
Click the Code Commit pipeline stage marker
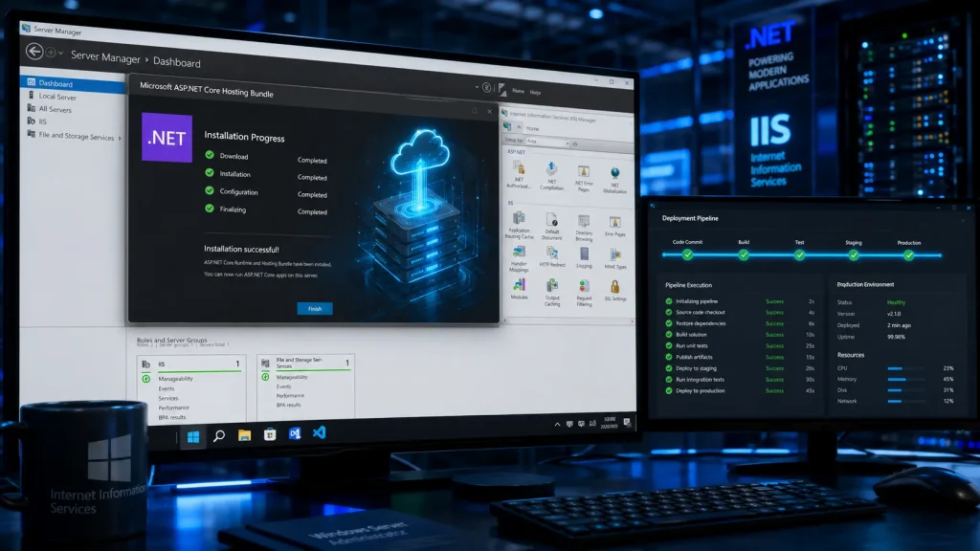click(687, 254)
